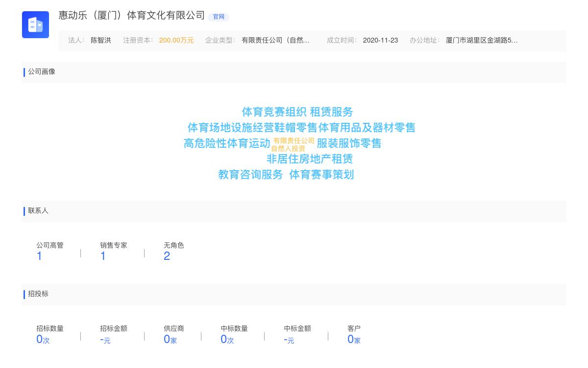The image size is (588, 368).
Task: Click 供应商 supplier count 0家
Action: (x=170, y=339)
